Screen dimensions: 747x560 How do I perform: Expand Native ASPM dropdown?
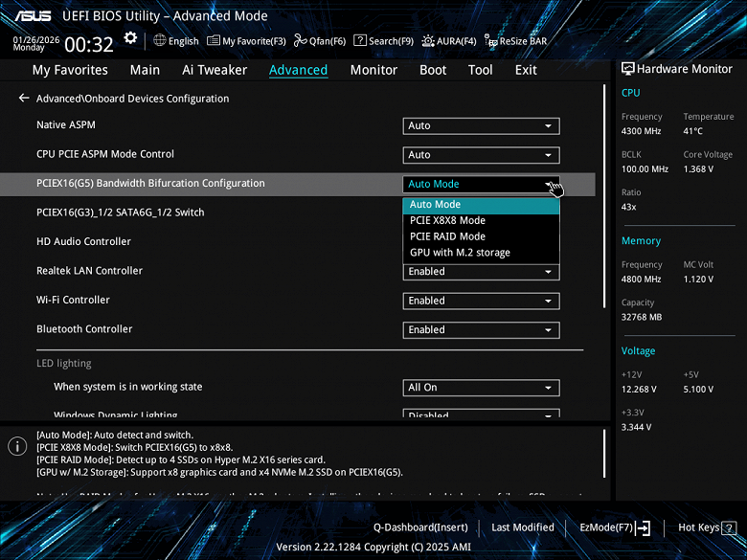click(x=481, y=125)
